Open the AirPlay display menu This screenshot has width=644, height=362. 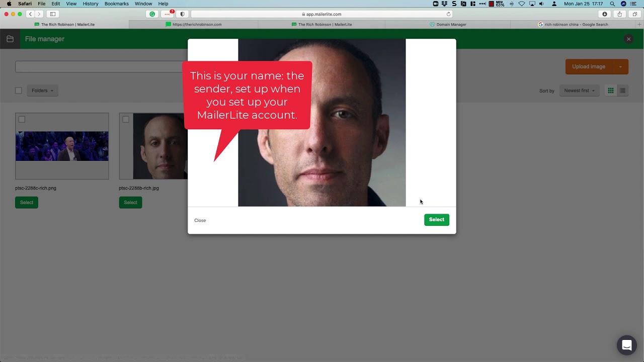click(x=532, y=4)
